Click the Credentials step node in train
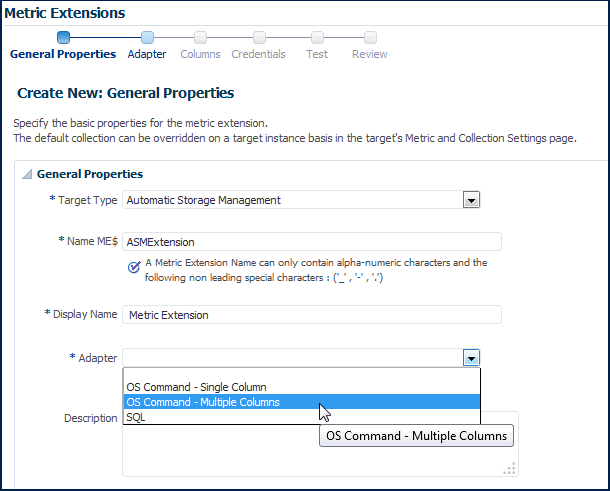Screen dimensions: 610x491 [259, 38]
